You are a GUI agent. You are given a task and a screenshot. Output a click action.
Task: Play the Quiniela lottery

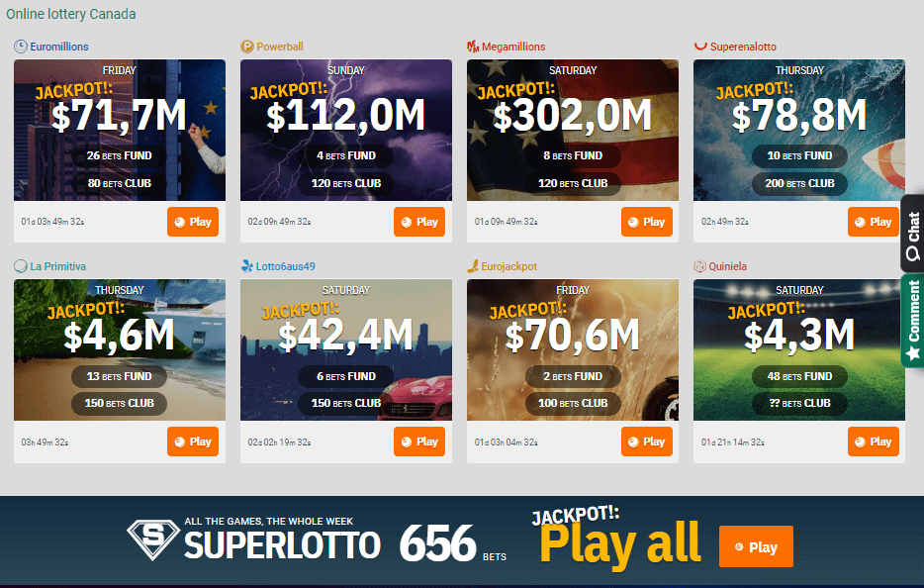click(874, 441)
